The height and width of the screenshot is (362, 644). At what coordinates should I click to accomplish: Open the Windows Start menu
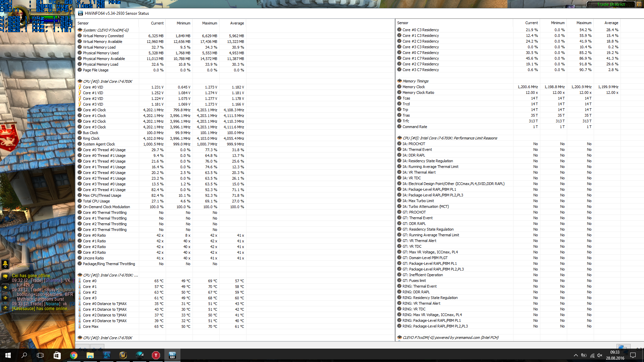pyautogui.click(x=8, y=355)
